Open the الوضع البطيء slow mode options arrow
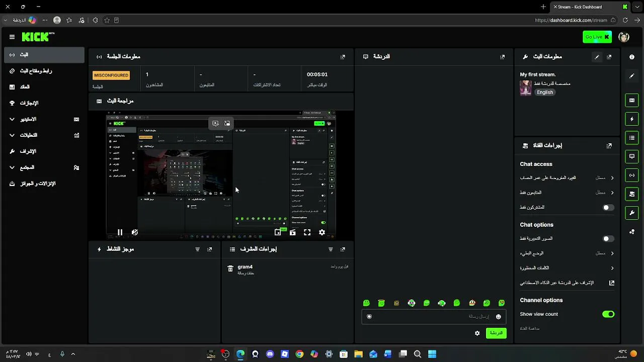 pyautogui.click(x=612, y=253)
